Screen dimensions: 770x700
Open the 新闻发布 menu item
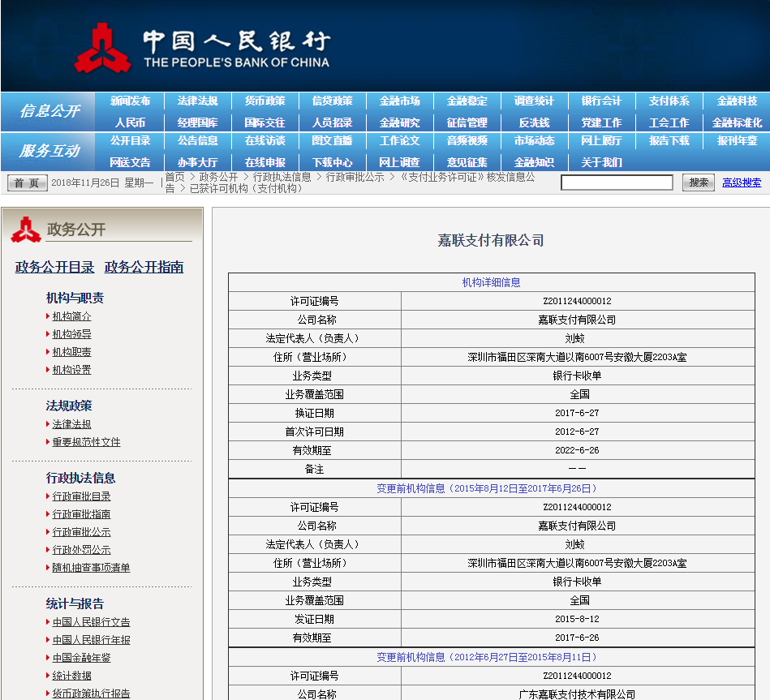[x=130, y=101]
